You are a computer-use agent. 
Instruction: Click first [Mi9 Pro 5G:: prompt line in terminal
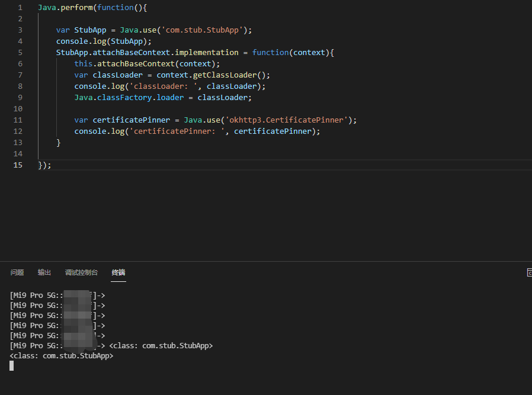point(57,296)
